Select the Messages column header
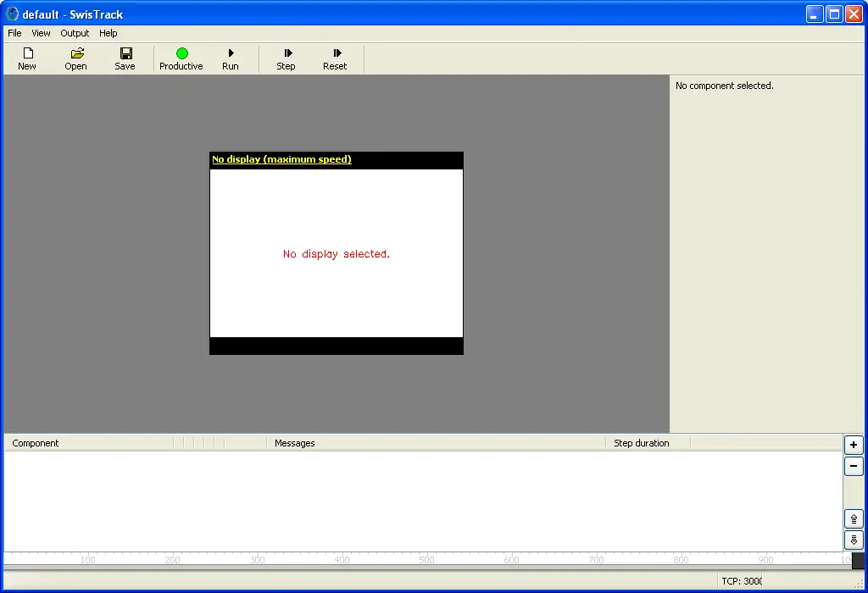The width and height of the screenshot is (868, 593). [x=295, y=443]
